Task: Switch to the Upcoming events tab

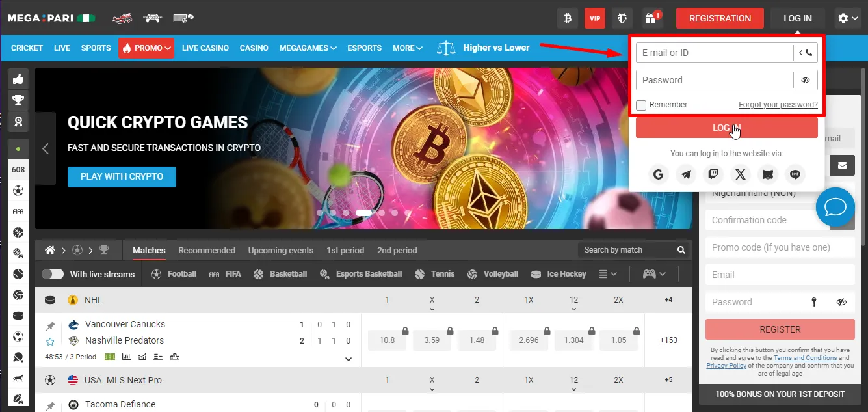Action: tap(280, 250)
